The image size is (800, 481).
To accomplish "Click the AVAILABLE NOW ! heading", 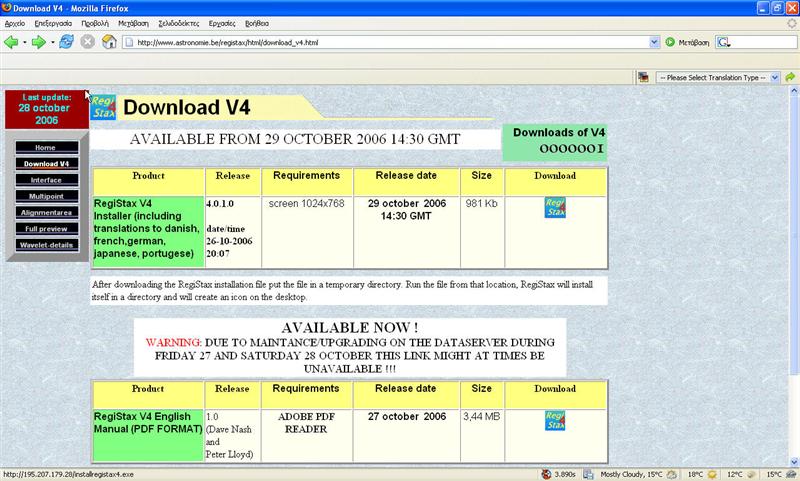I will (349, 327).
